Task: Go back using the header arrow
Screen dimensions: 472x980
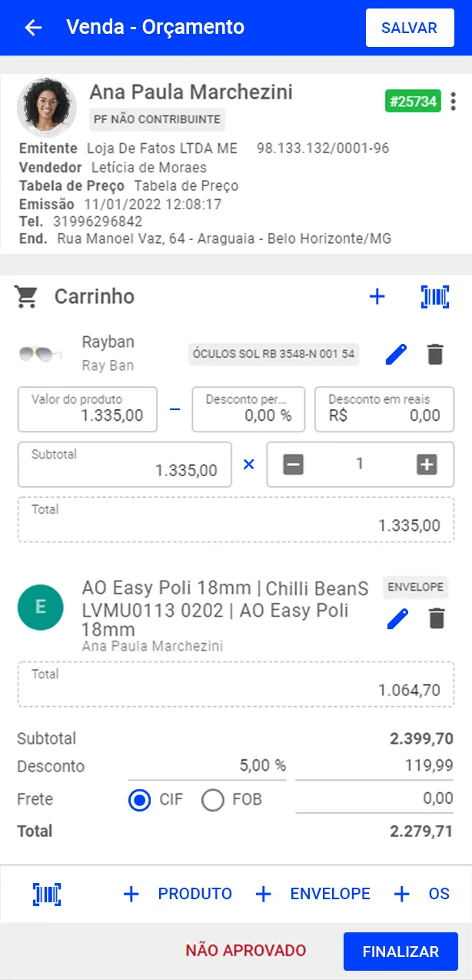Action: pos(33,28)
